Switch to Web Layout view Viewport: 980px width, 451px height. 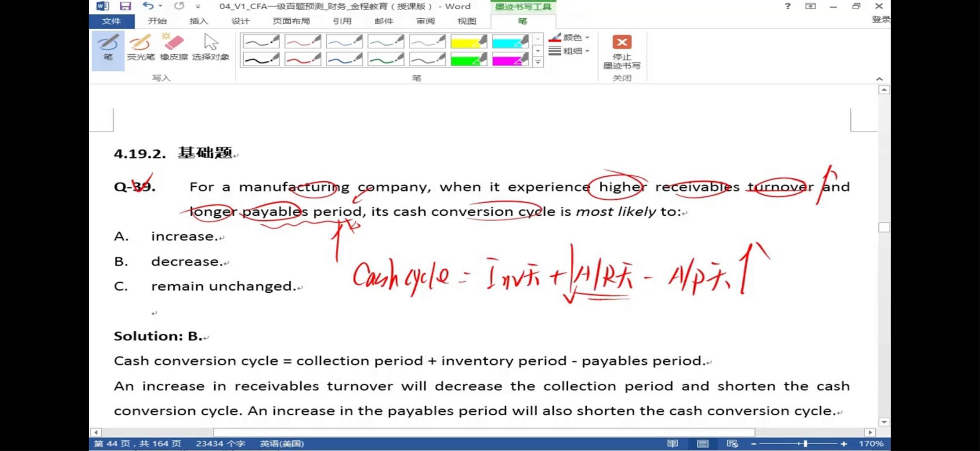tap(732, 443)
